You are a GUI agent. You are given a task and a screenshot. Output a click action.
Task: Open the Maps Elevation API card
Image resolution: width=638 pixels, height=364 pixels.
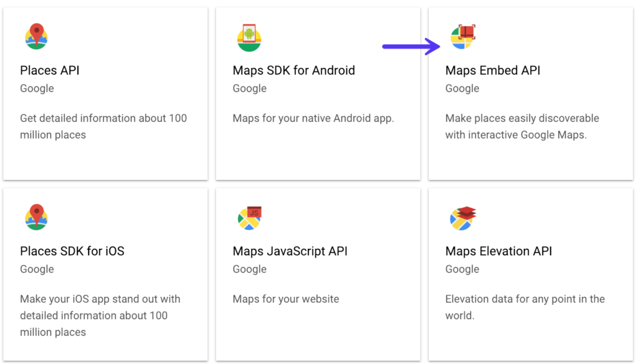coord(530,274)
